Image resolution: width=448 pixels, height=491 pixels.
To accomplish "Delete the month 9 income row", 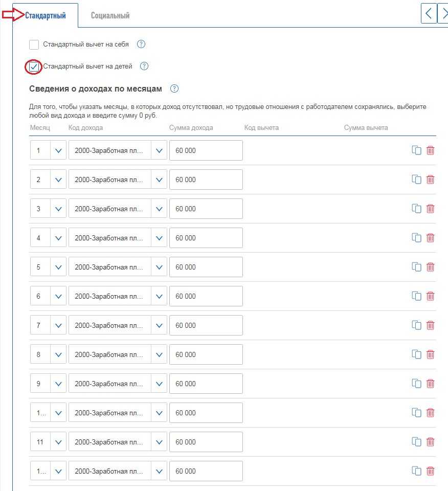I will (431, 384).
